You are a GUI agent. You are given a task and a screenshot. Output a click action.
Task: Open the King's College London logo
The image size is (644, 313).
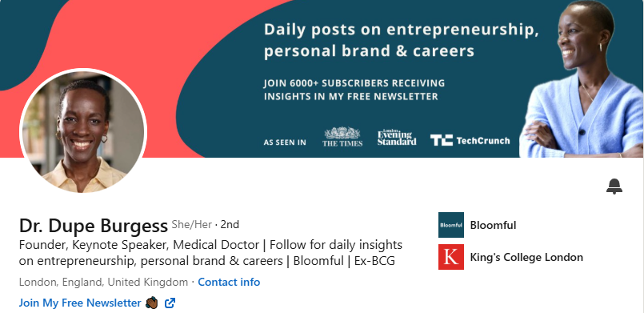click(x=451, y=257)
